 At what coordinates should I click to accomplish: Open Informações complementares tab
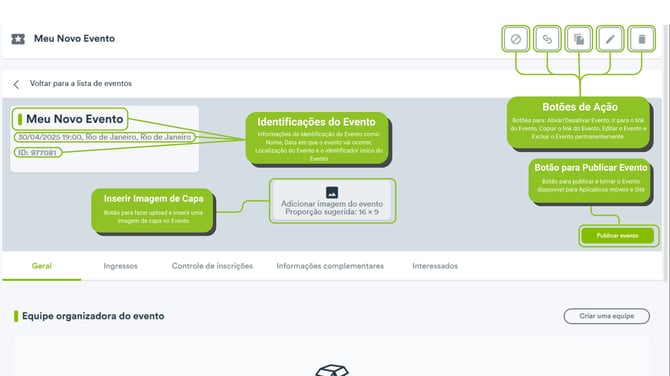pyautogui.click(x=330, y=266)
